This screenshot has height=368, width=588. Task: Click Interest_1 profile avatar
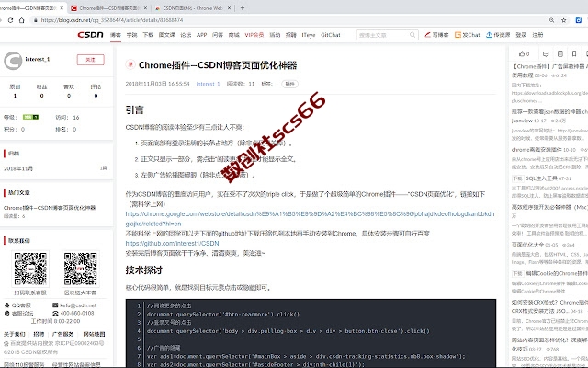coord(13,61)
